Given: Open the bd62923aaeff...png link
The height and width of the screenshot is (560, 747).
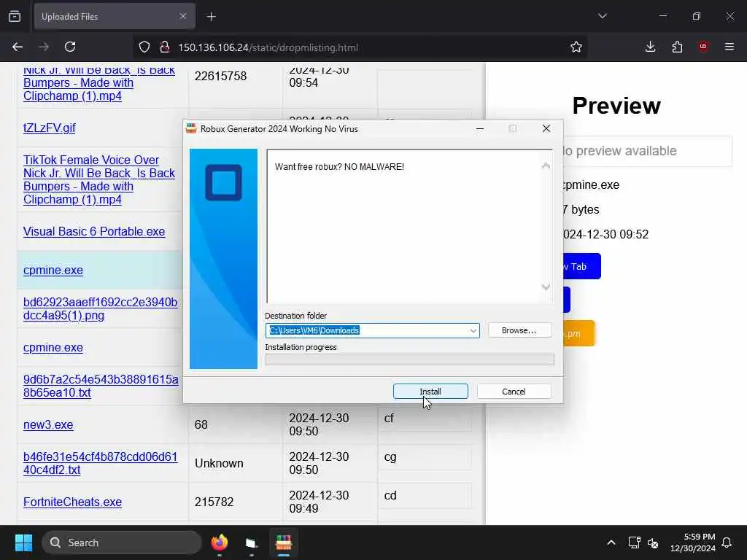Looking at the screenshot, I should tap(101, 308).
